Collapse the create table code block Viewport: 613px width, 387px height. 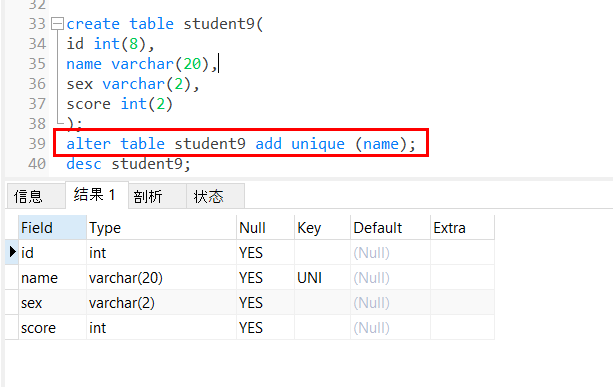(x=57, y=24)
